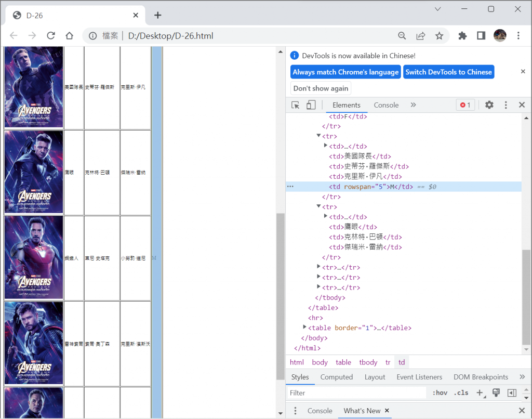
Task: Expand the table border="1" node
Action: click(x=304, y=328)
